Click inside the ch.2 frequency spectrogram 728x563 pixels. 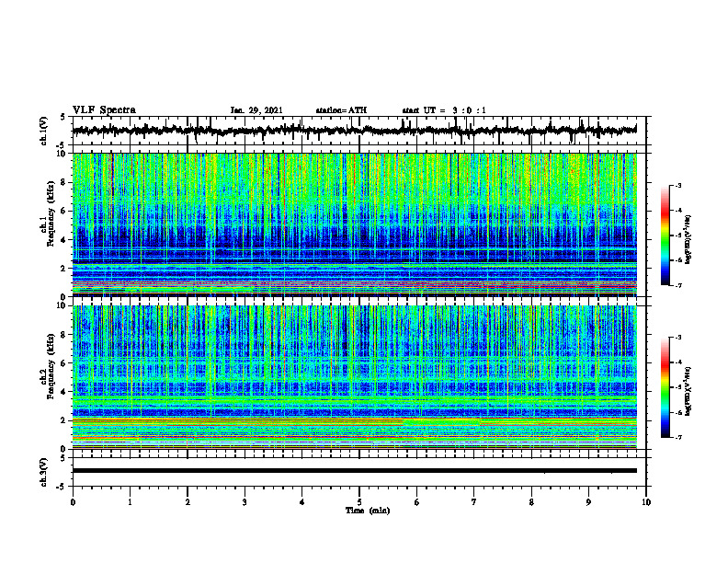tap(355, 377)
